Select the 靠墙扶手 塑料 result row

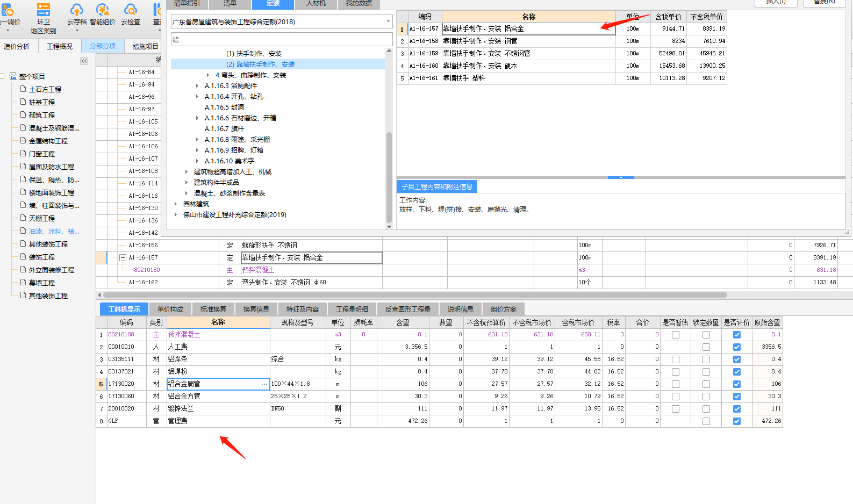pos(562,78)
